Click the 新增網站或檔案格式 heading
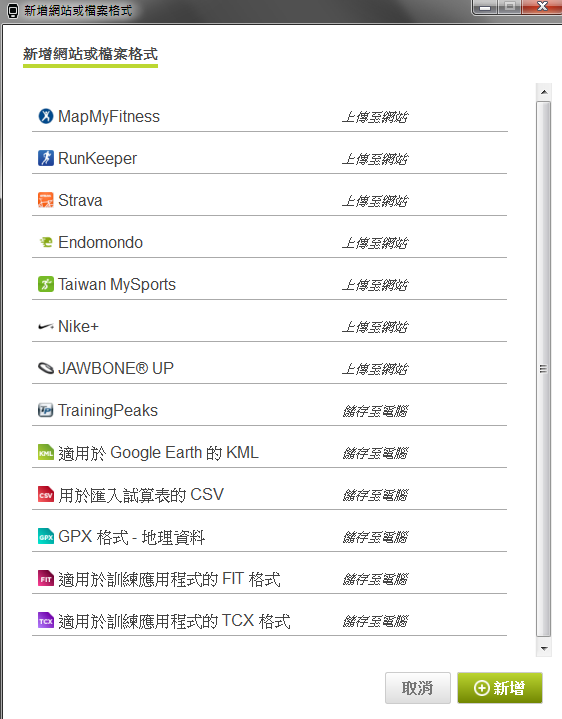Screen dimensions: 562x719 point(90,54)
